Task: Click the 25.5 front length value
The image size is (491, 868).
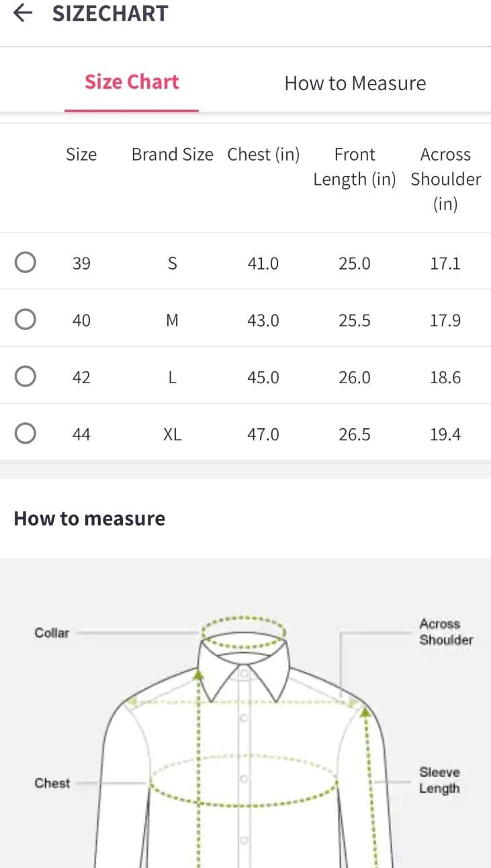Action: pos(355,320)
